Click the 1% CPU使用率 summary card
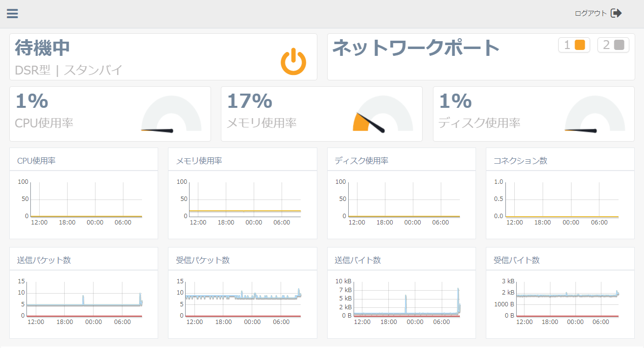Screen dimensions: 644x348 (73, 114)
